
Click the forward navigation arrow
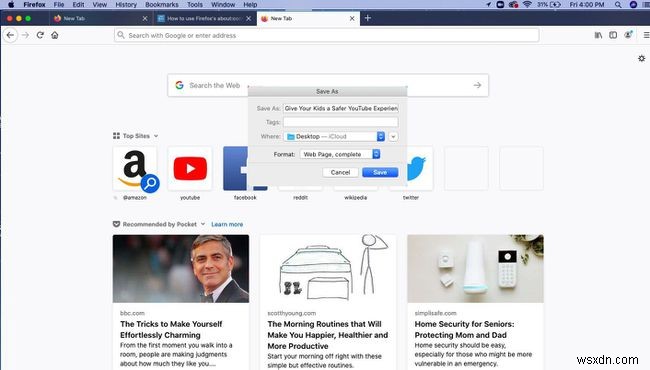tap(25, 35)
